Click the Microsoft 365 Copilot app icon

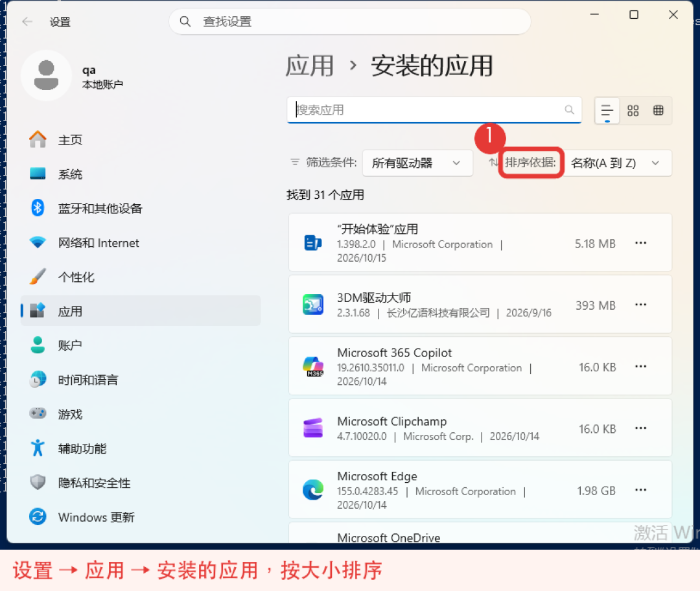click(313, 367)
